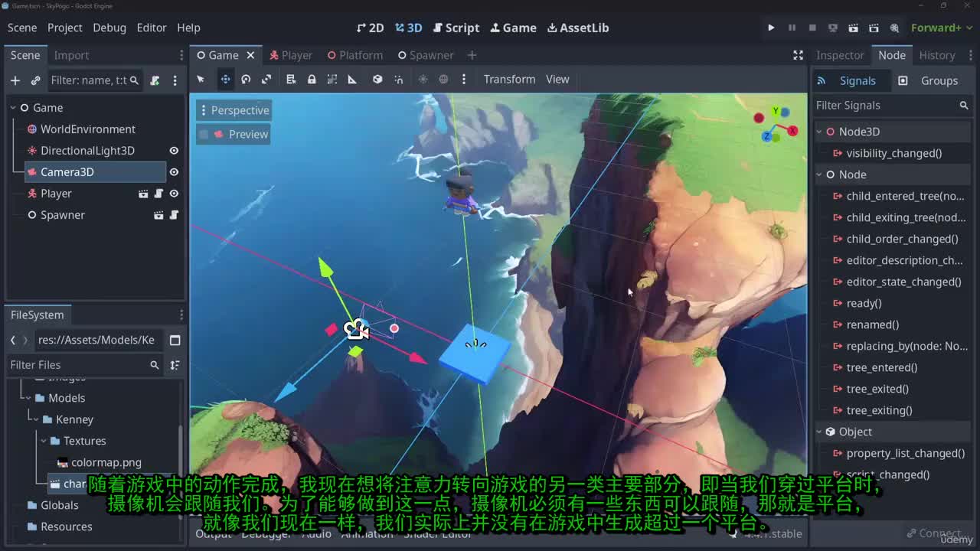The width and height of the screenshot is (980, 551).
Task: Run the project with play button
Action: 771,28
